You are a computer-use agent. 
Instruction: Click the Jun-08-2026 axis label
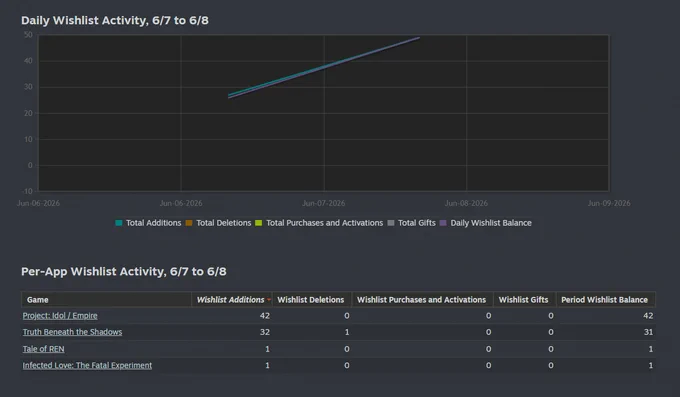click(466, 203)
